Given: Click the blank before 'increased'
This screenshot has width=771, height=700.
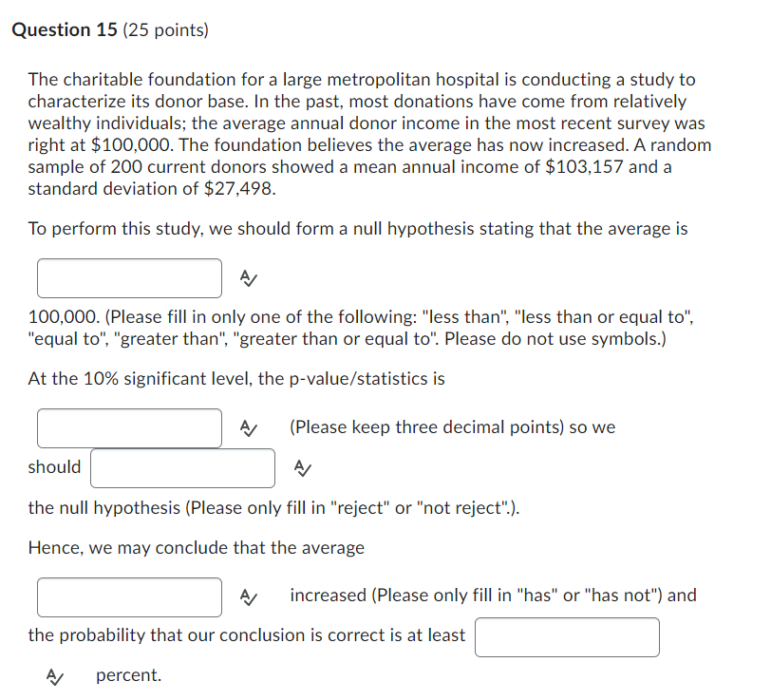Looking at the screenshot, I should [x=129, y=597].
